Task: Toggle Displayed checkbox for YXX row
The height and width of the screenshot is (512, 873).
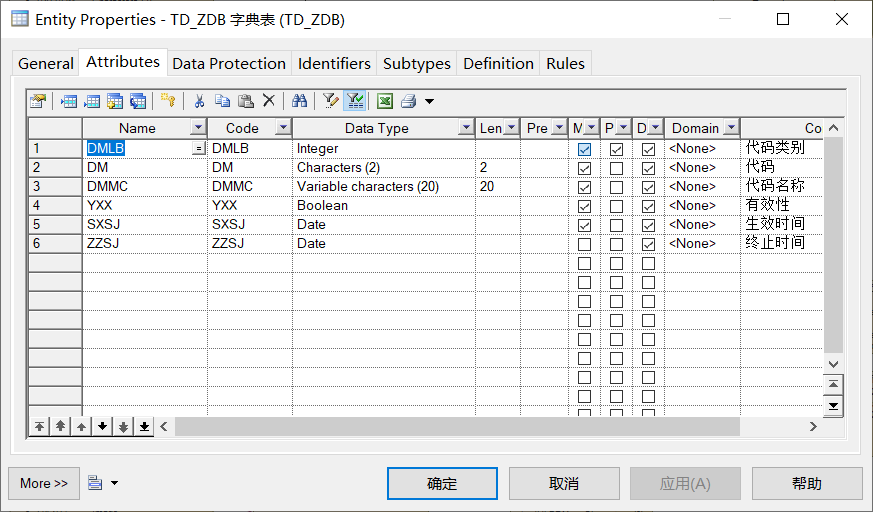Action: 648,206
